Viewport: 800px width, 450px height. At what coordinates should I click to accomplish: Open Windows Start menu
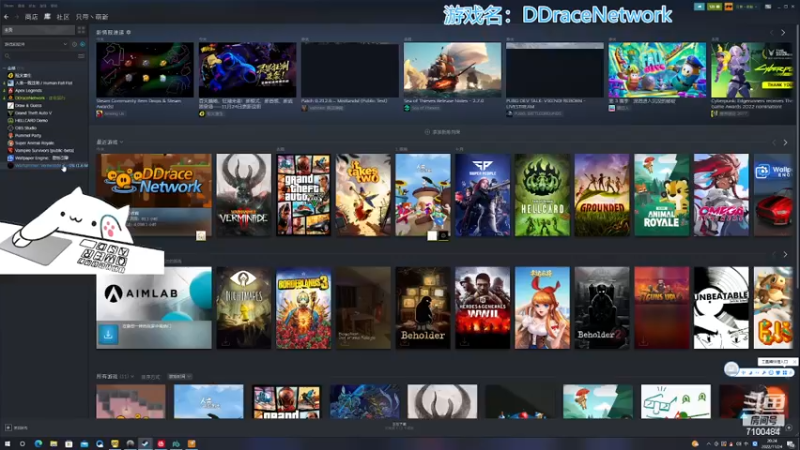pos(8,444)
